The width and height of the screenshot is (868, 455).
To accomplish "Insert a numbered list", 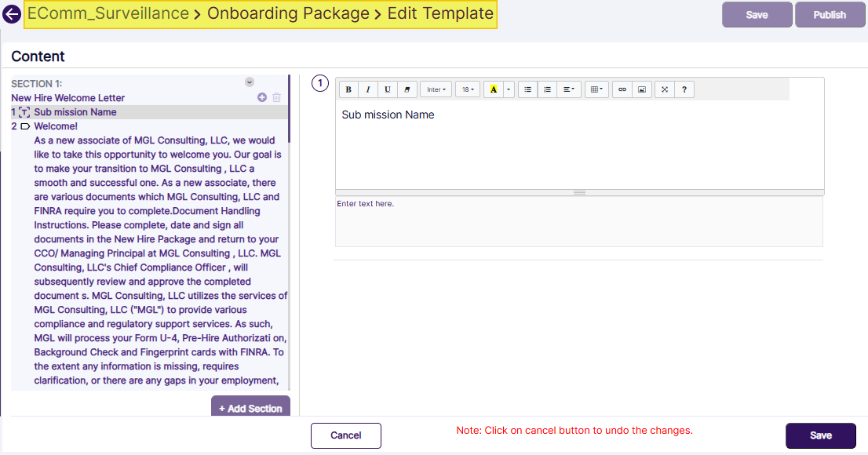I will [547, 89].
